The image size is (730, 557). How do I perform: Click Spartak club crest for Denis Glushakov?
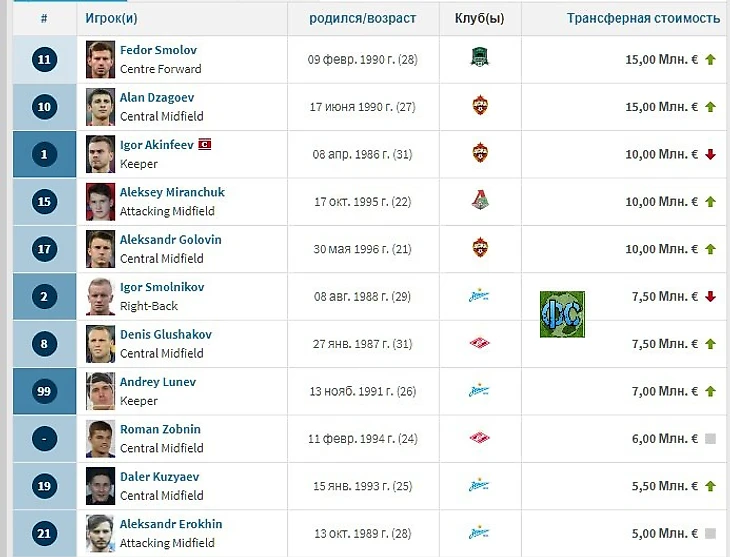(480, 343)
